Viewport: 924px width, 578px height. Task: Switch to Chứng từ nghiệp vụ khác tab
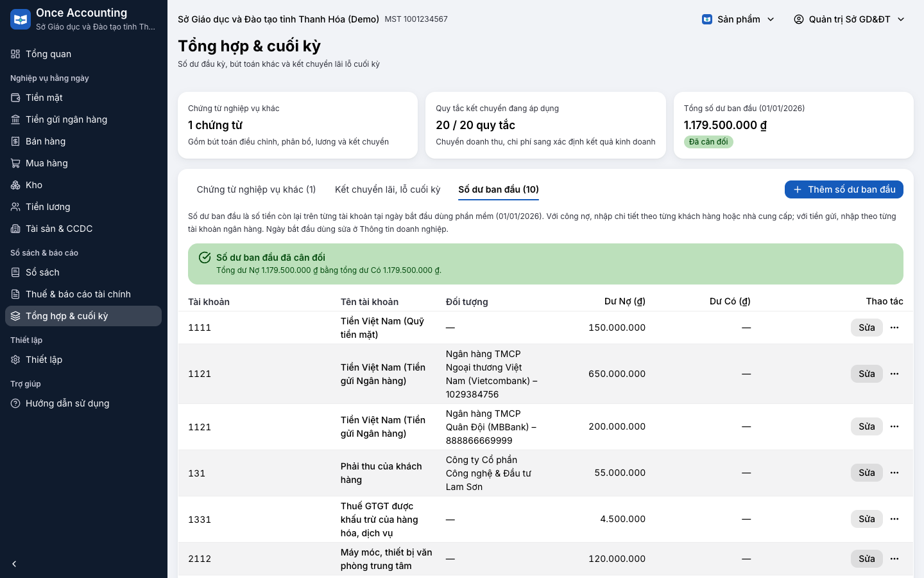256,189
